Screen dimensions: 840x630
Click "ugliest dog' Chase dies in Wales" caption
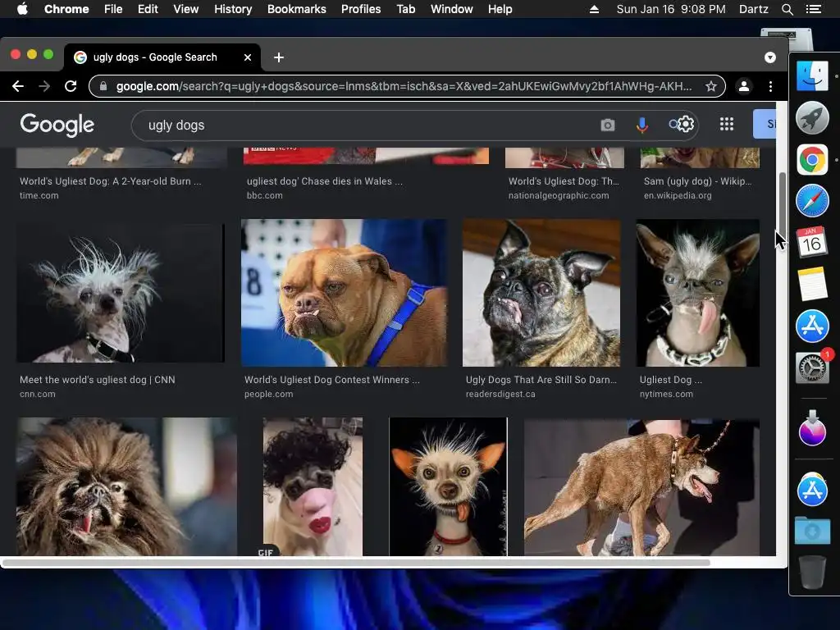coord(325,181)
